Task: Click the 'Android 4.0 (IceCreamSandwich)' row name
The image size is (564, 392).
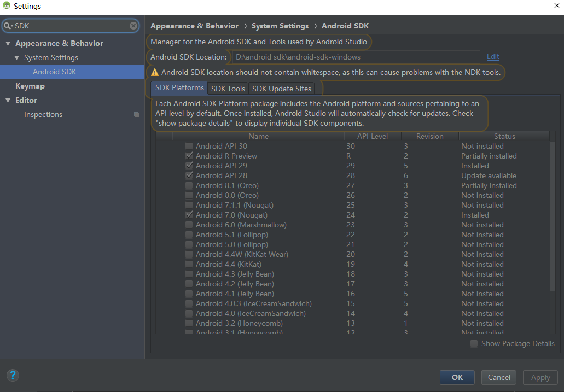Action: [x=251, y=314]
